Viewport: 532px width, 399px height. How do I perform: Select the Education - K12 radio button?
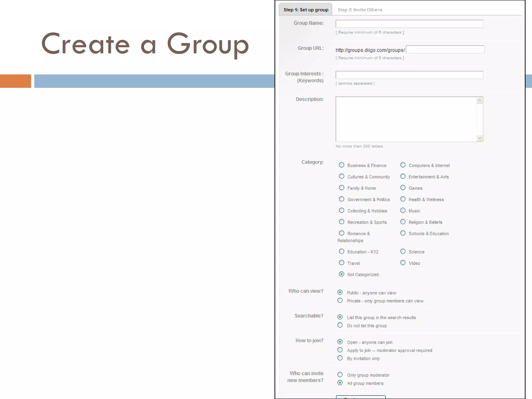click(342, 251)
